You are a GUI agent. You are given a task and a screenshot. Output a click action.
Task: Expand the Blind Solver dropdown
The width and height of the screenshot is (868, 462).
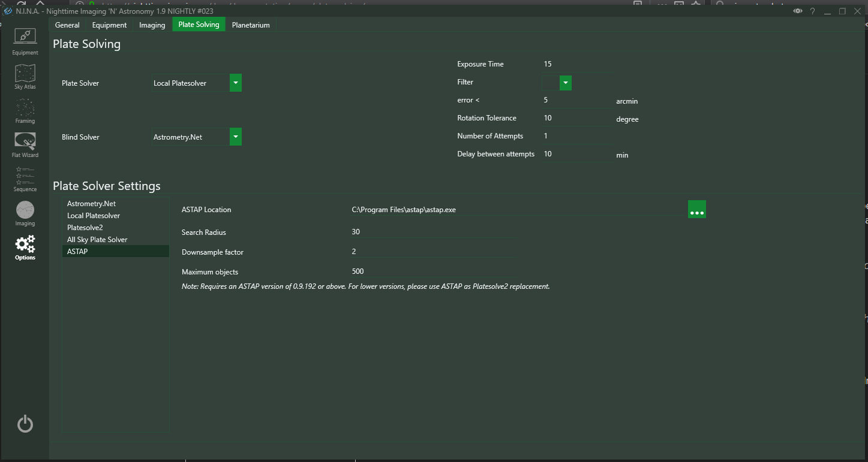236,137
